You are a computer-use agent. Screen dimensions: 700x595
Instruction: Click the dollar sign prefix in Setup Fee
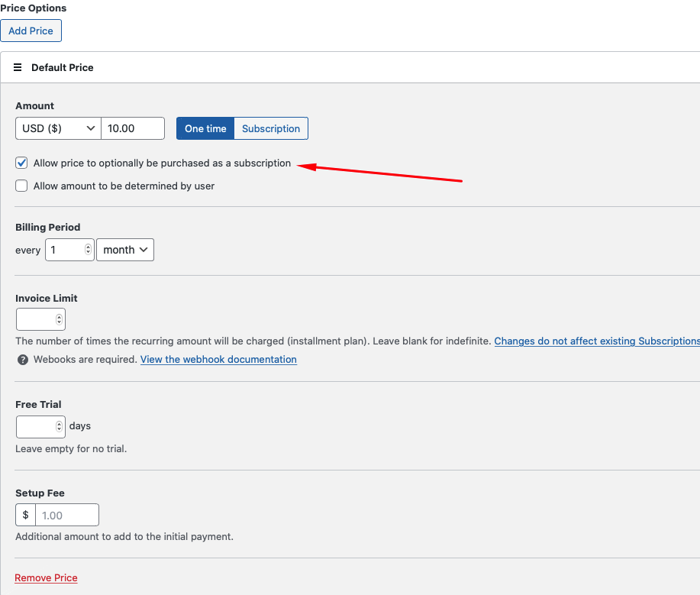pos(25,515)
